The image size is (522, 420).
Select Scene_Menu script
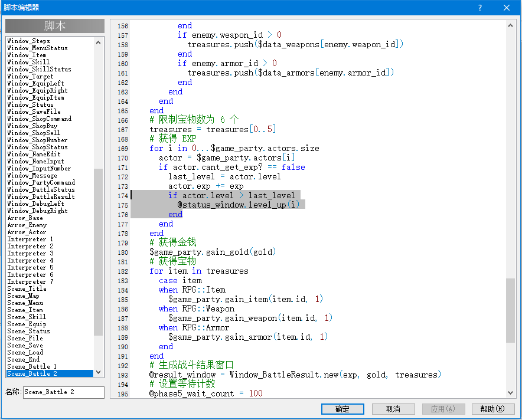point(25,303)
